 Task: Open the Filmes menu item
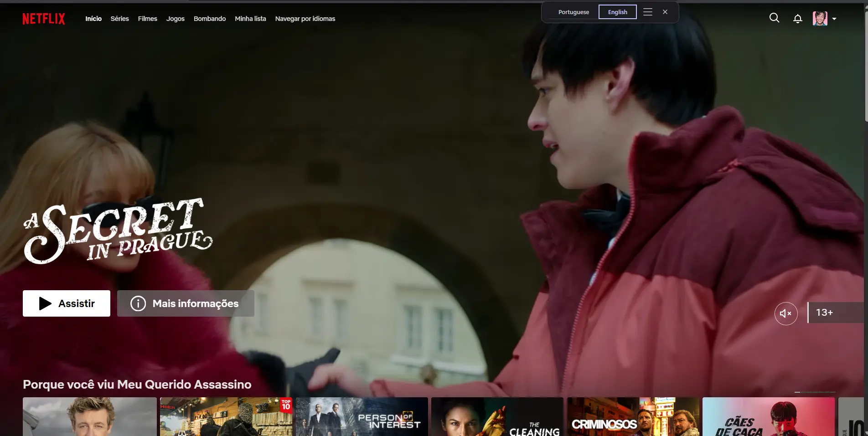coord(148,19)
